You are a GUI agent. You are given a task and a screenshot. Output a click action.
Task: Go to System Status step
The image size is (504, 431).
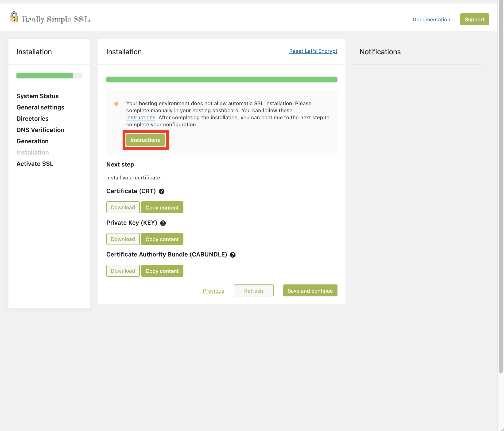point(38,96)
